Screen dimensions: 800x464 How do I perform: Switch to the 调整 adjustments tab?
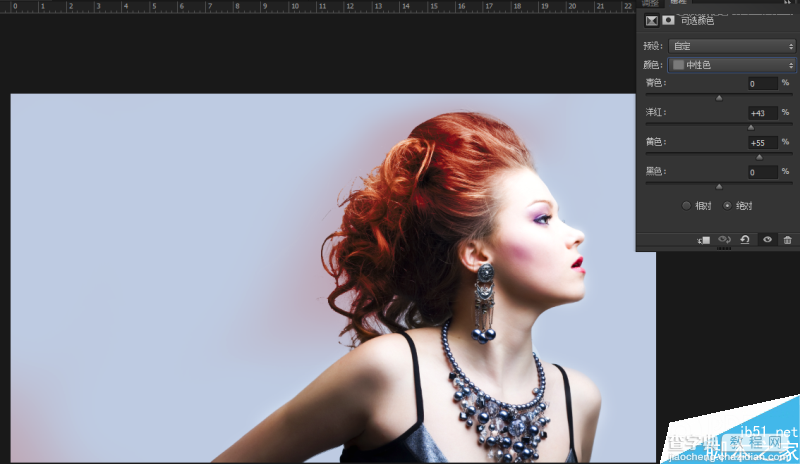click(x=650, y=3)
